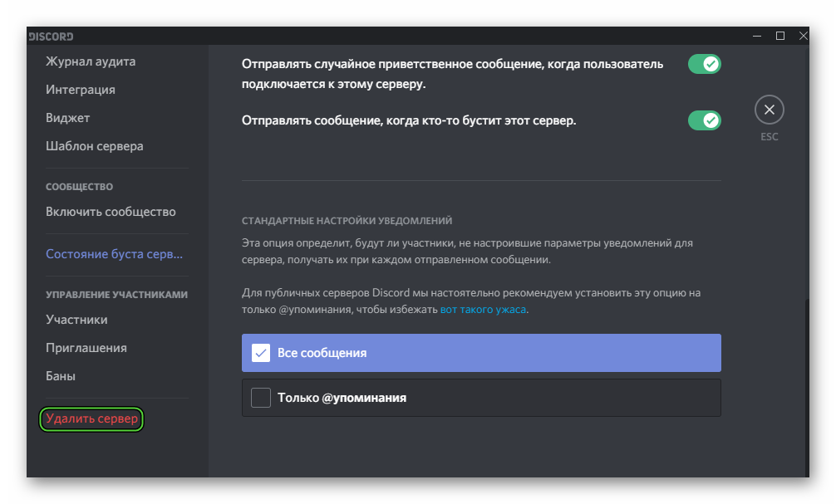Viewport: 836px width, 504px height.
Task: Select the 'Все сообщения' notification option
Action: 481,353
